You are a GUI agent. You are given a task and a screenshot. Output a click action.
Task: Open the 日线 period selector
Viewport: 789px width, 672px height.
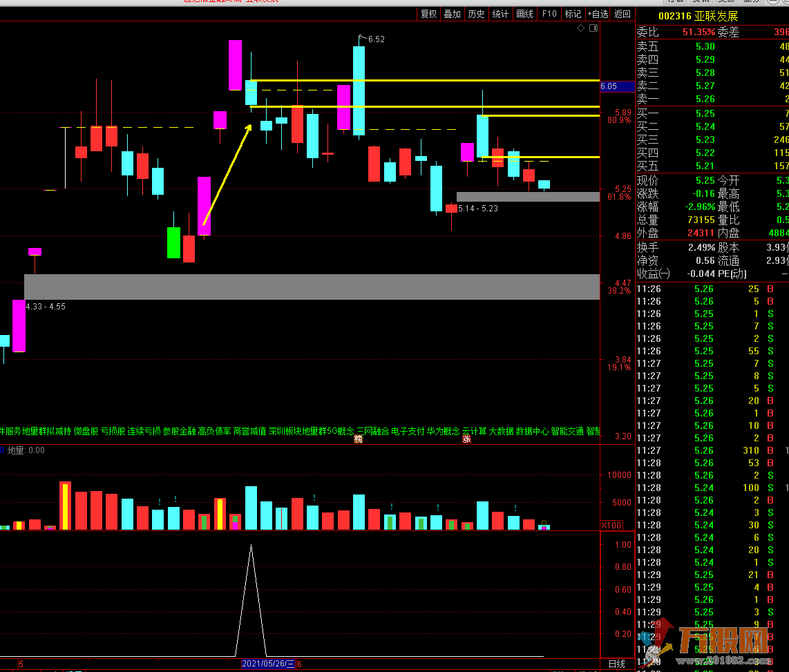tap(617, 664)
